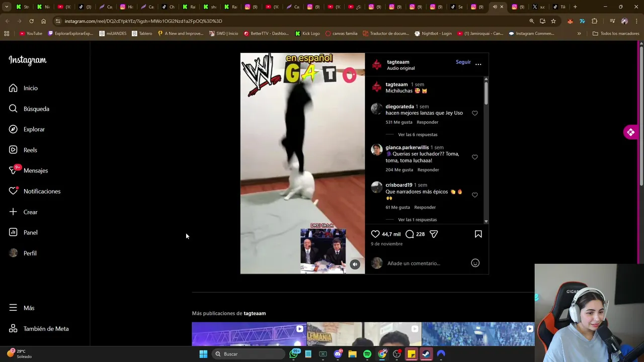Open the Más hamburger menu

click(x=22, y=308)
